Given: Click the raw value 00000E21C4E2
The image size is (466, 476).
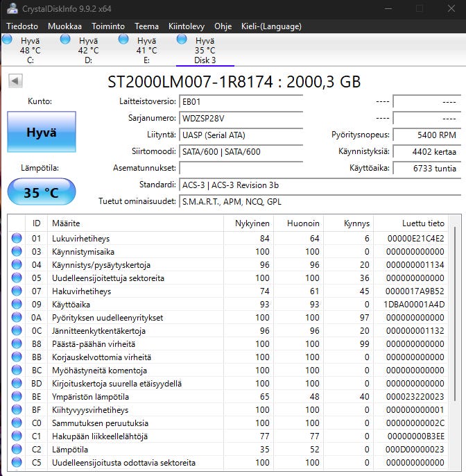Looking at the screenshot, I should click(x=415, y=238).
